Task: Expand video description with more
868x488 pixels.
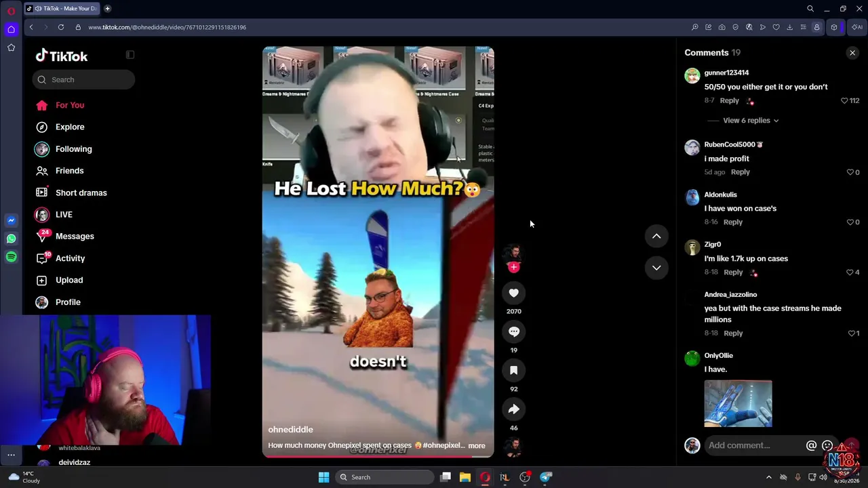Action: coord(477,446)
